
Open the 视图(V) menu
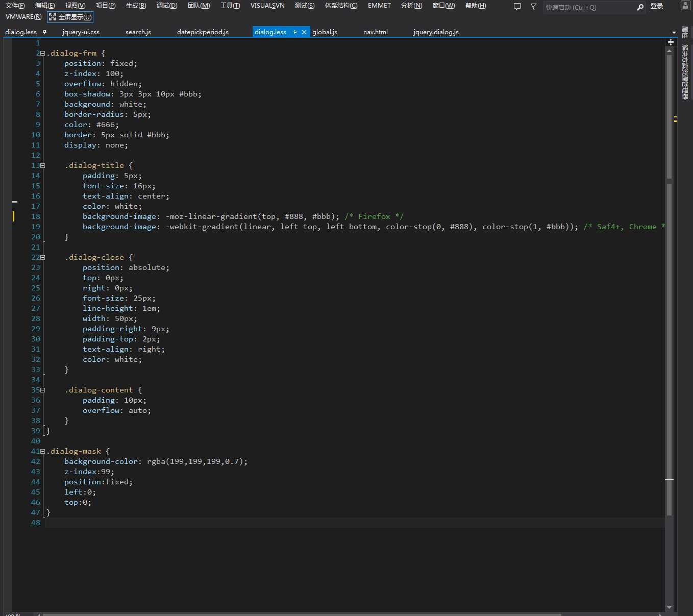75,6
